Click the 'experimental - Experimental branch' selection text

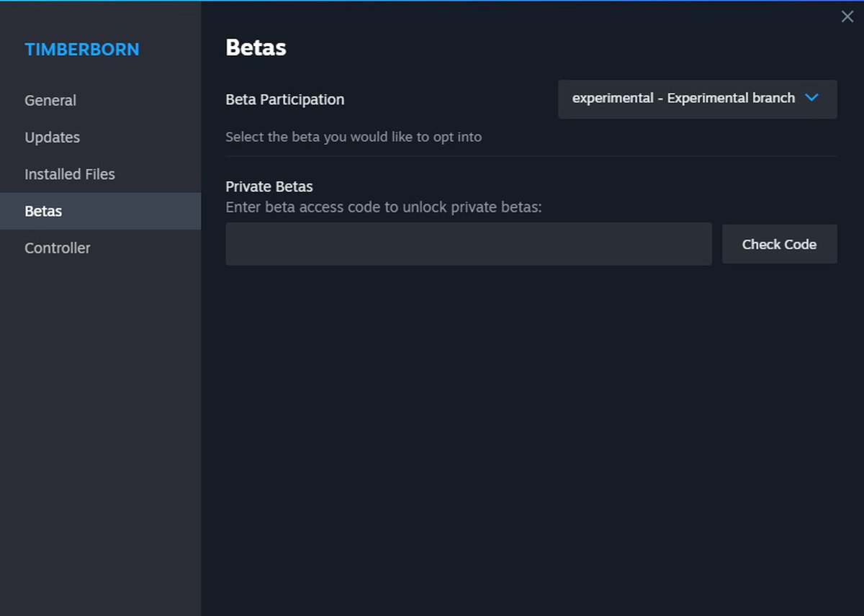(683, 99)
